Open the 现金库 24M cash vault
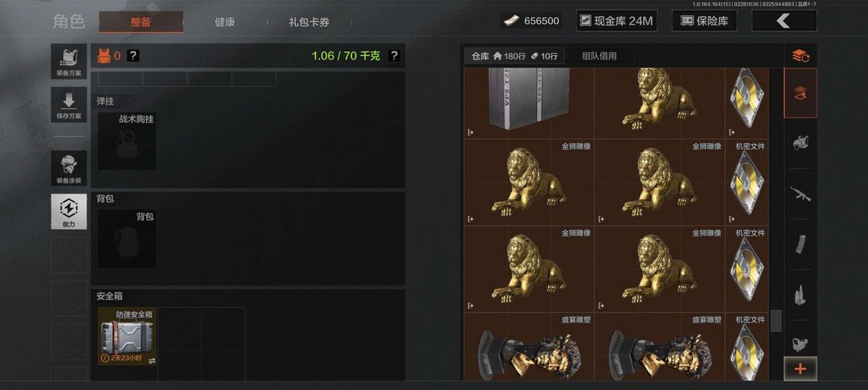Screen dimensions: 868x390 pos(616,21)
